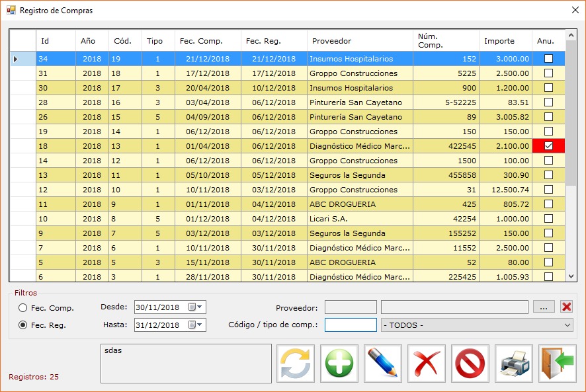Click the Importe column header

506,41
